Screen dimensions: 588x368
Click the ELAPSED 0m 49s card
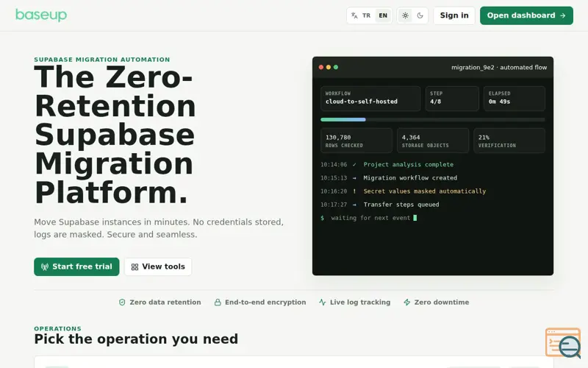pos(514,99)
